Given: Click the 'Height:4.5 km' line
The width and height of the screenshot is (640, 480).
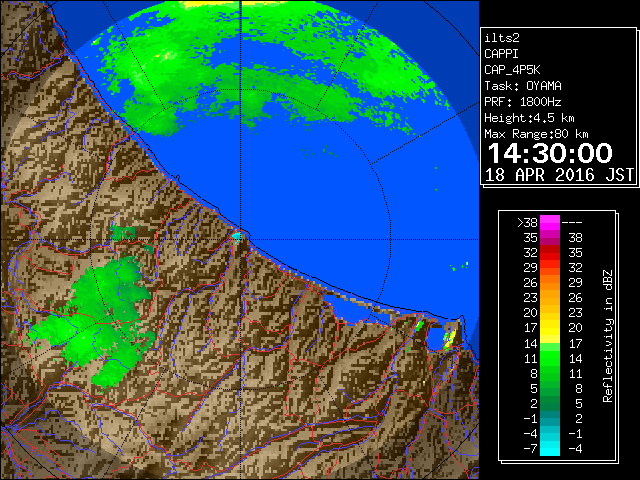Looking at the screenshot, I should 529,118.
